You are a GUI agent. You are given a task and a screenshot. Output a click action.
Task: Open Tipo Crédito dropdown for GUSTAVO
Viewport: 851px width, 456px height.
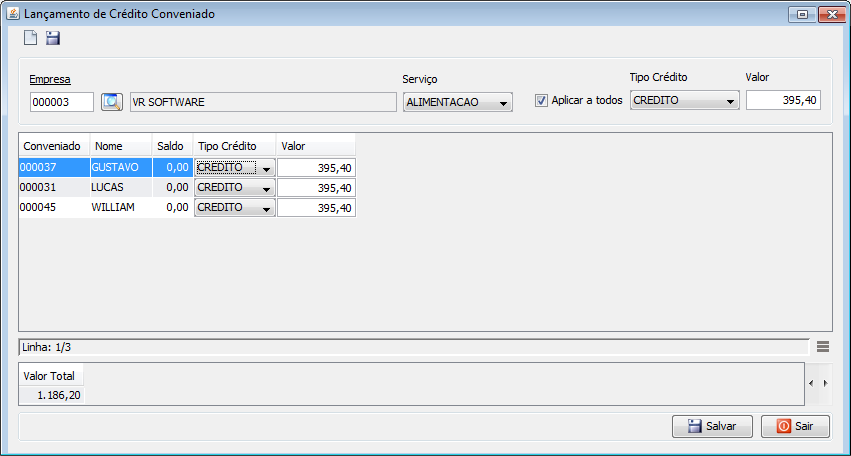coord(234,168)
